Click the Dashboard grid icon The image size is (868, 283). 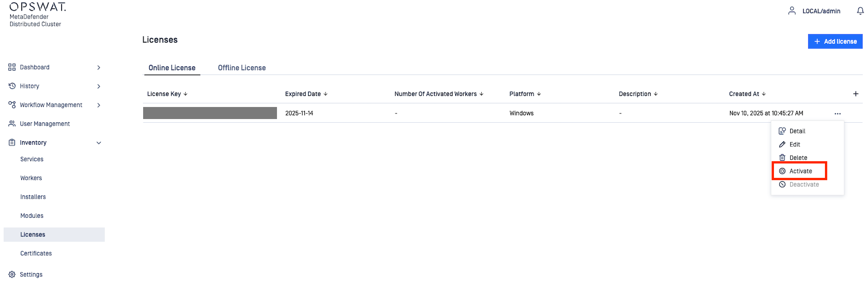(x=12, y=67)
